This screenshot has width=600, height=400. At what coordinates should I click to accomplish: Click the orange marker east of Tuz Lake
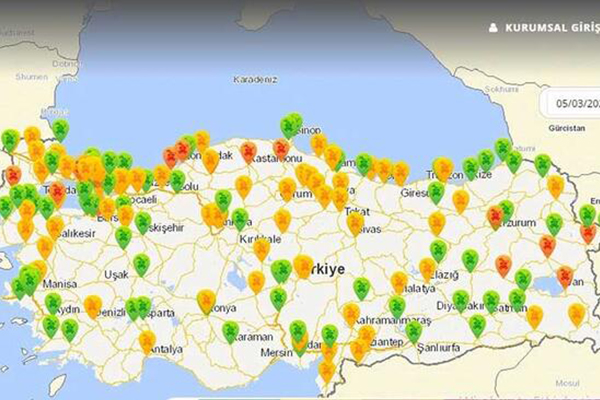click(256, 282)
